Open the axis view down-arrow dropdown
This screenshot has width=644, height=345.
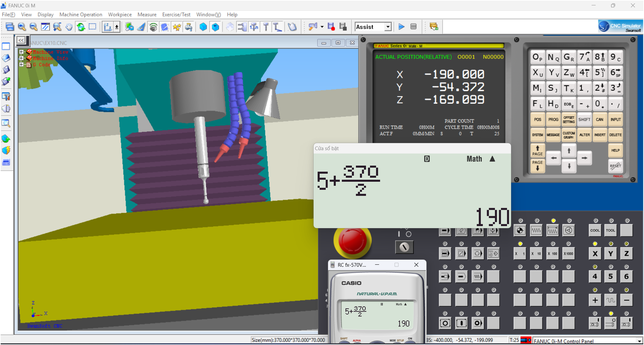117,27
